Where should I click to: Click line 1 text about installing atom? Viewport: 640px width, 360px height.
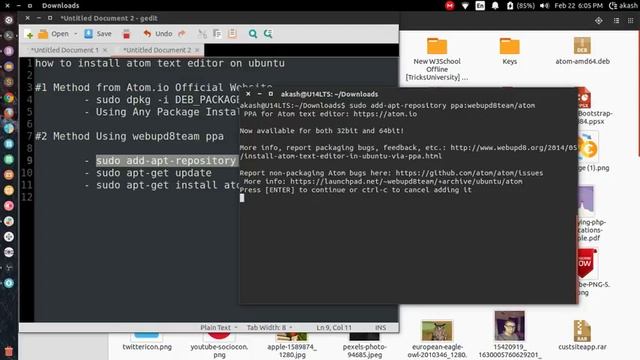pyautogui.click(x=160, y=63)
